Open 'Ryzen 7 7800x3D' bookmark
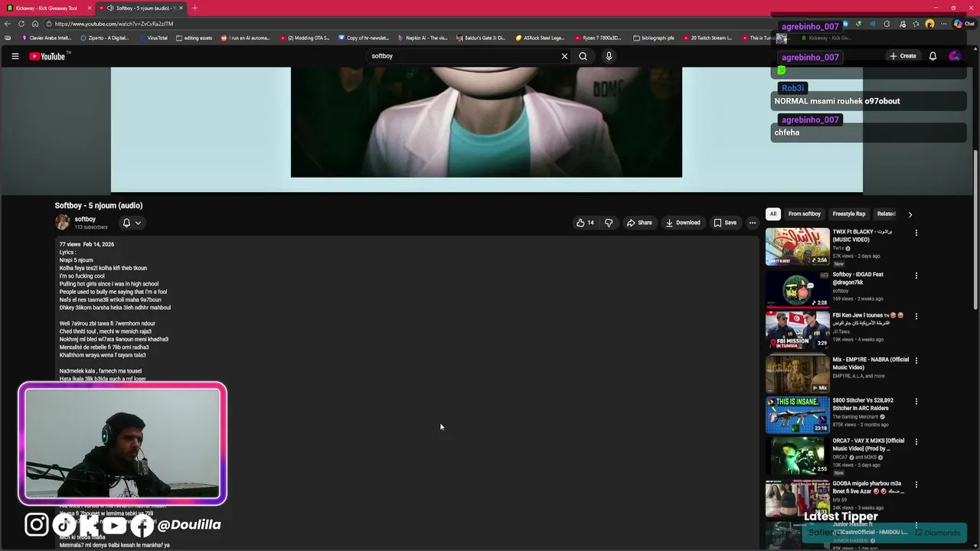 coord(598,37)
